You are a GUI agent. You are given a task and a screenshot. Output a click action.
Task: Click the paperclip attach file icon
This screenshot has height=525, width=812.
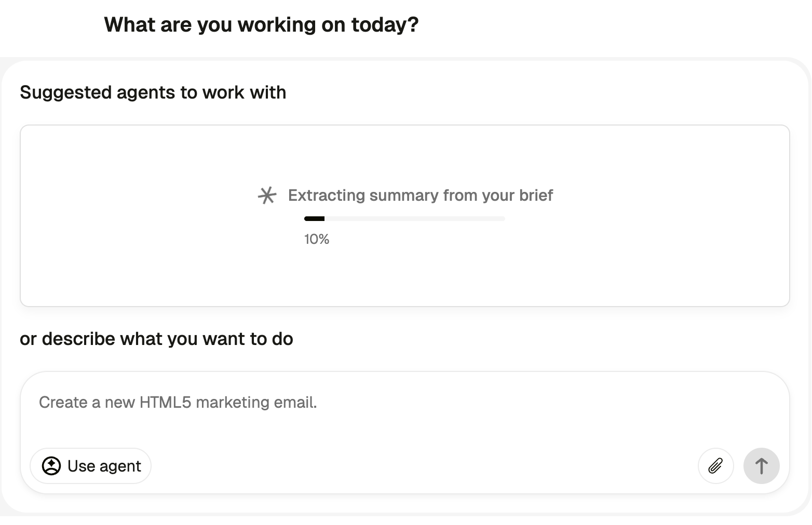715,466
